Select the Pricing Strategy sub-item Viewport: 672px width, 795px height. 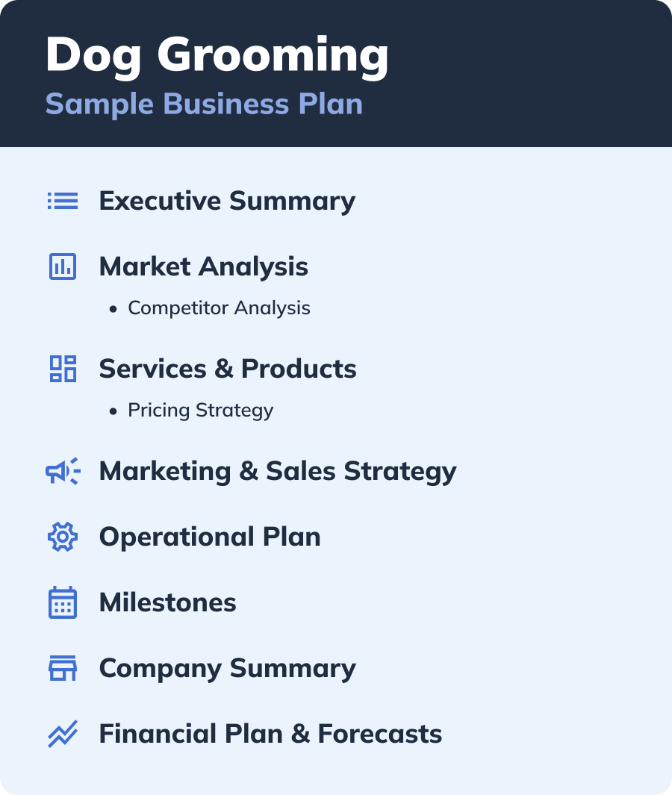coord(200,410)
